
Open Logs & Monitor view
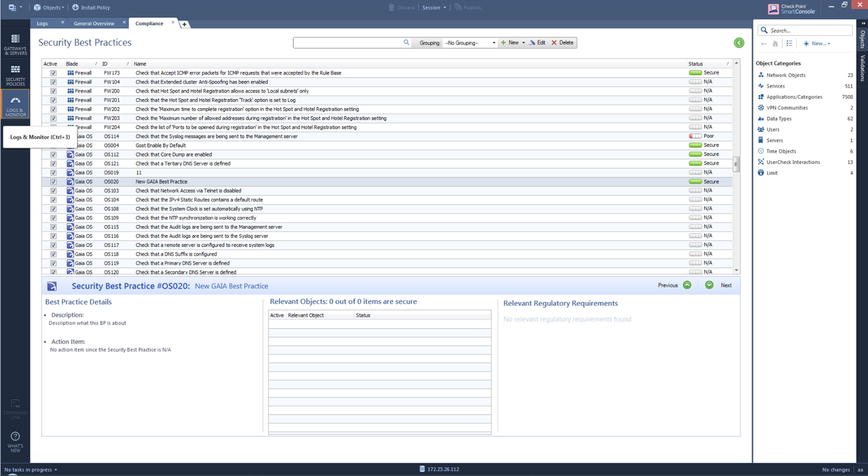click(x=15, y=105)
